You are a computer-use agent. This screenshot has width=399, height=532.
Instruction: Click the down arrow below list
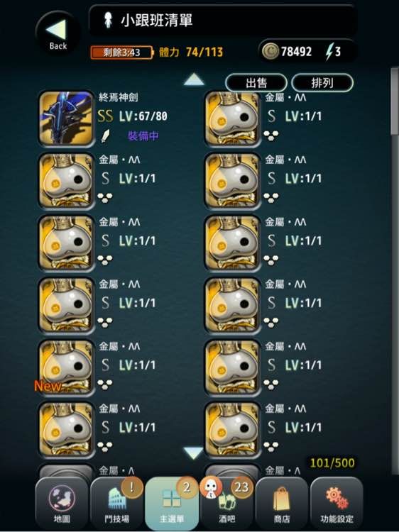click(193, 453)
